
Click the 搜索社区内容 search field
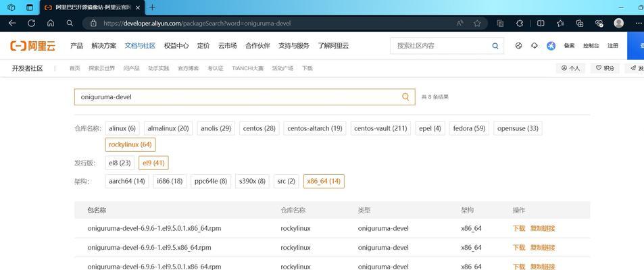[x=447, y=46]
